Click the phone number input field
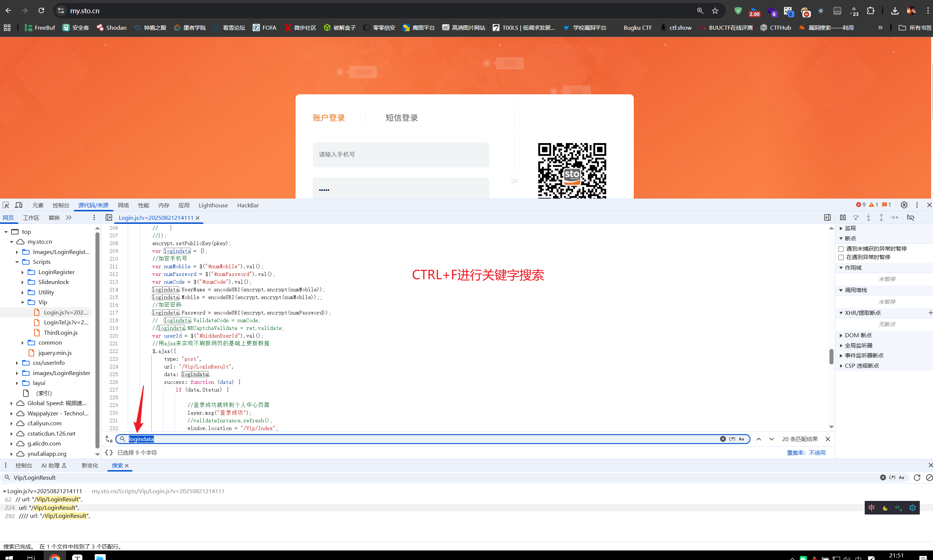This screenshot has width=933, height=560. [x=401, y=154]
